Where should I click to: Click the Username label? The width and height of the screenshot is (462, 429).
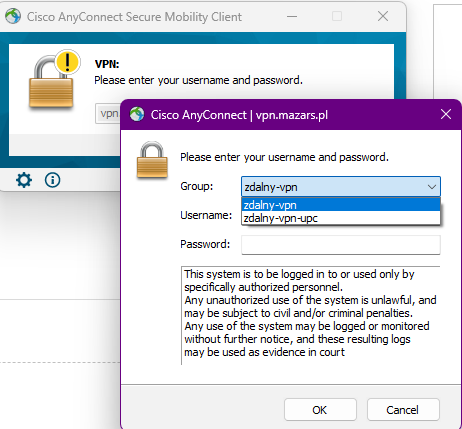click(206, 215)
